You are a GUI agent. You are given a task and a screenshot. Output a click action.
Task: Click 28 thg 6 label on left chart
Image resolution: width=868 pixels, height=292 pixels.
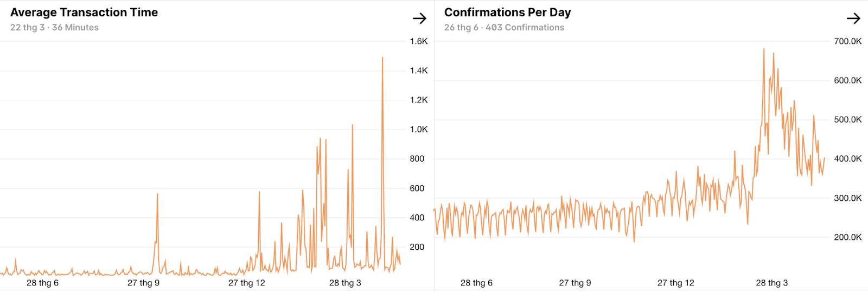(42, 283)
